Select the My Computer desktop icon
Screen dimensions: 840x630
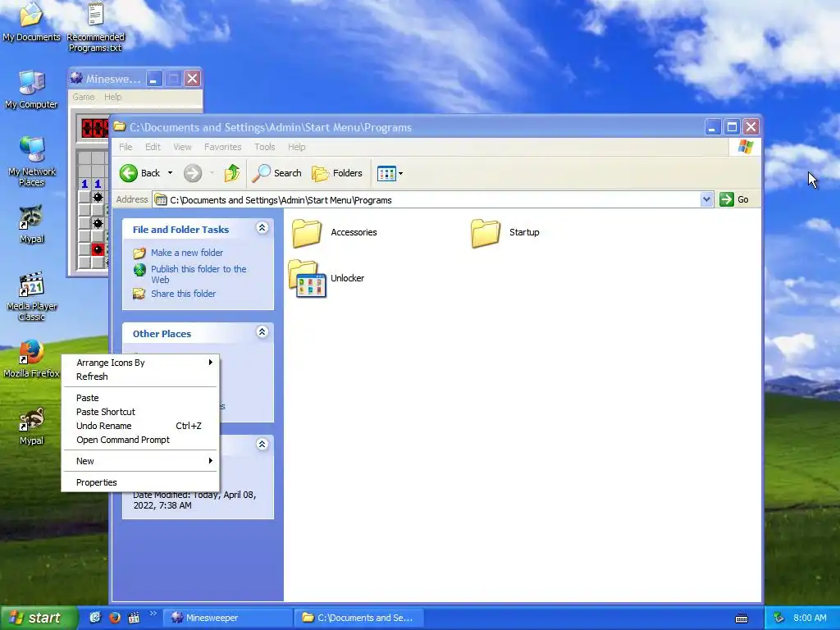point(31,89)
